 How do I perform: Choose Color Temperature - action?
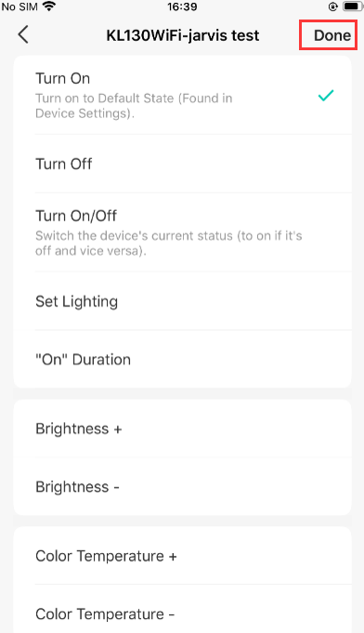(x=183, y=613)
